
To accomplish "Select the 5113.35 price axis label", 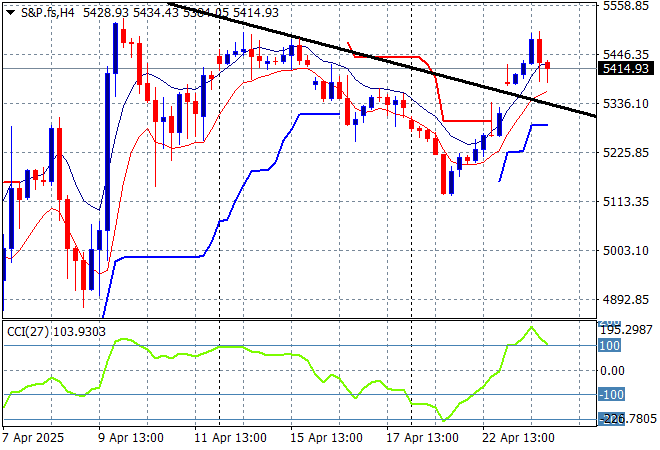I will (626, 202).
